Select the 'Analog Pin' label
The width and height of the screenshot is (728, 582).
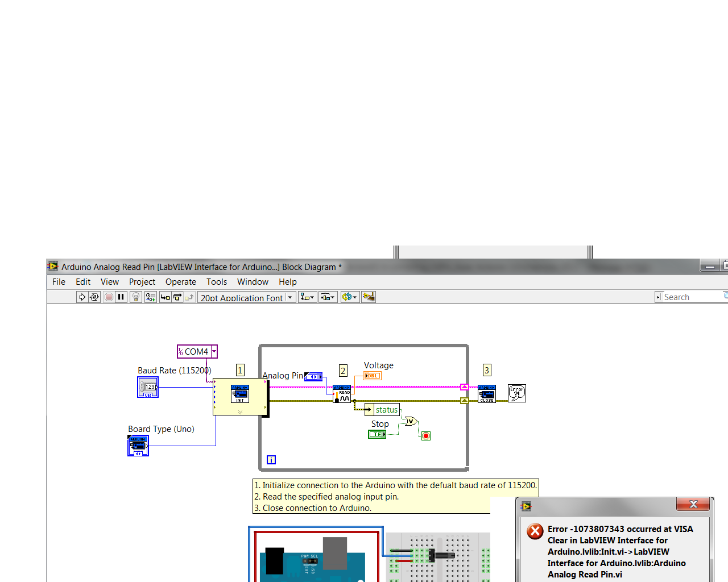[283, 376]
